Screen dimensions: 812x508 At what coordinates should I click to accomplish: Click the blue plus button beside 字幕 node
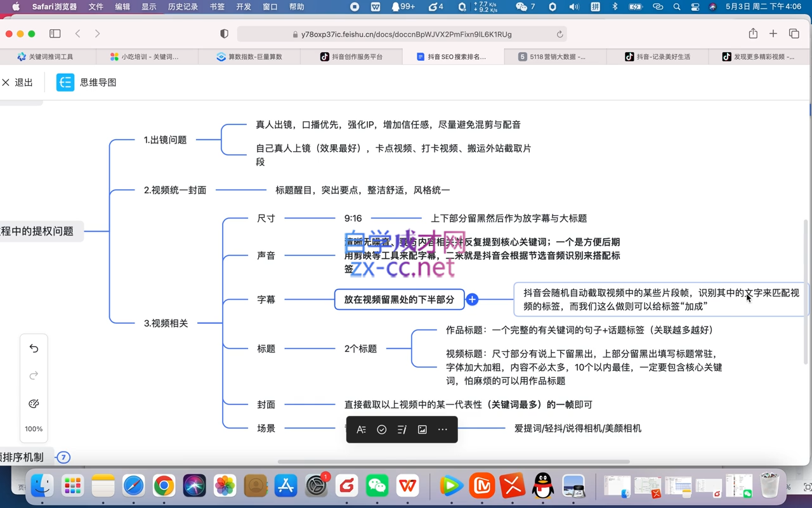click(x=472, y=299)
